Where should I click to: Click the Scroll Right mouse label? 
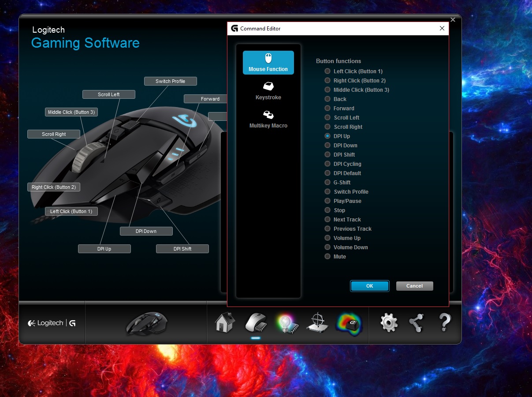click(x=54, y=134)
